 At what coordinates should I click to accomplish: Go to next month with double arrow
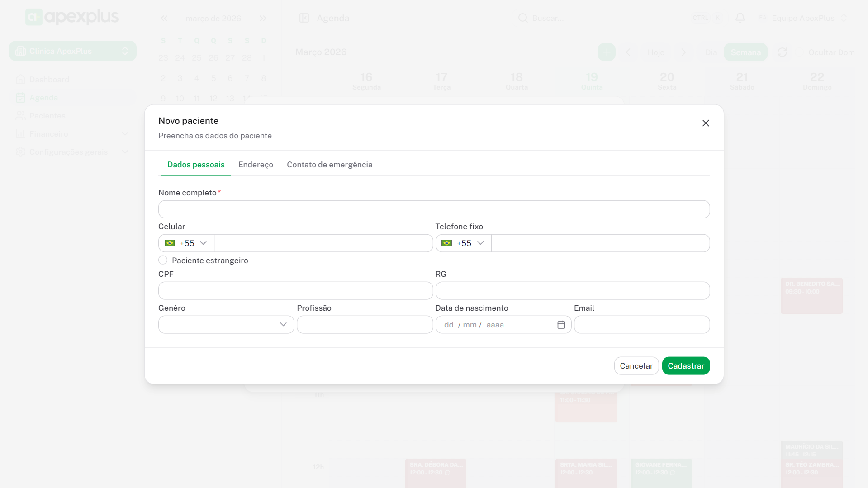click(x=263, y=19)
